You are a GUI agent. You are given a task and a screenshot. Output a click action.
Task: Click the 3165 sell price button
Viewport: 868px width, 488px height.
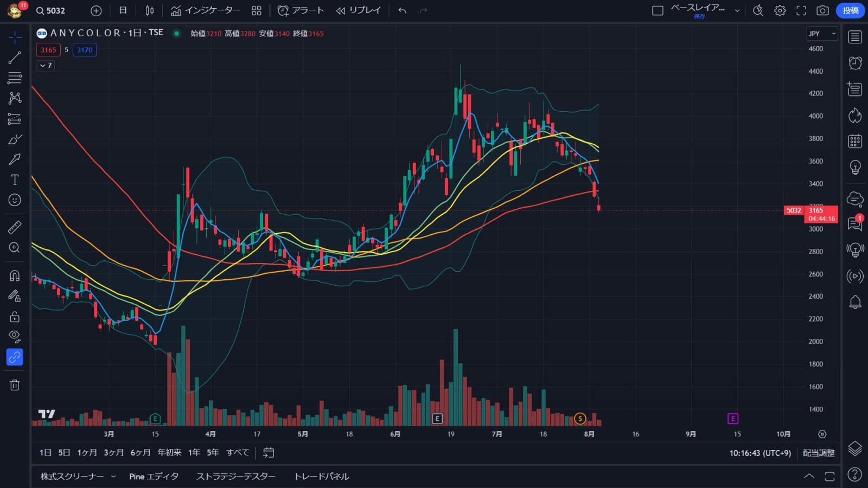48,50
